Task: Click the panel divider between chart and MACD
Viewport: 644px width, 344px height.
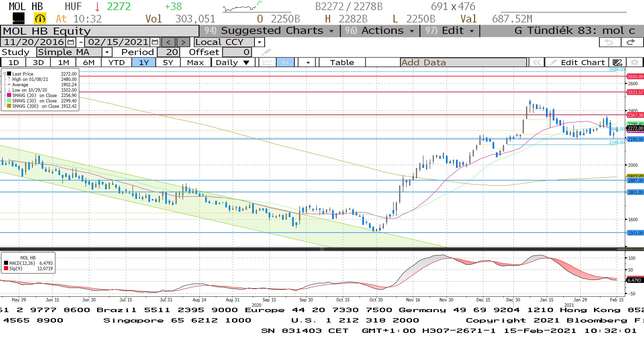Action: pyautogui.click(x=322, y=249)
